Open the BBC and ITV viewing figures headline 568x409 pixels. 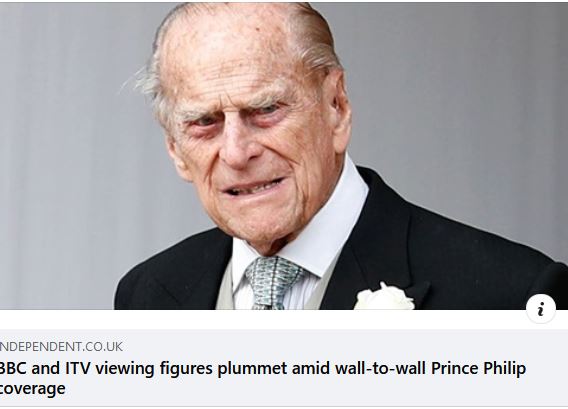[262, 378]
